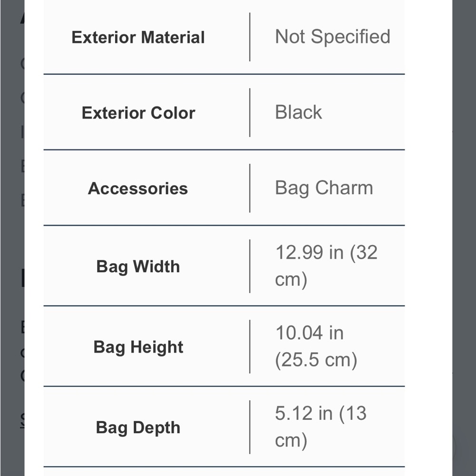This screenshot has width=476, height=476.
Task: Select the Black color value
Action: pos(298,112)
